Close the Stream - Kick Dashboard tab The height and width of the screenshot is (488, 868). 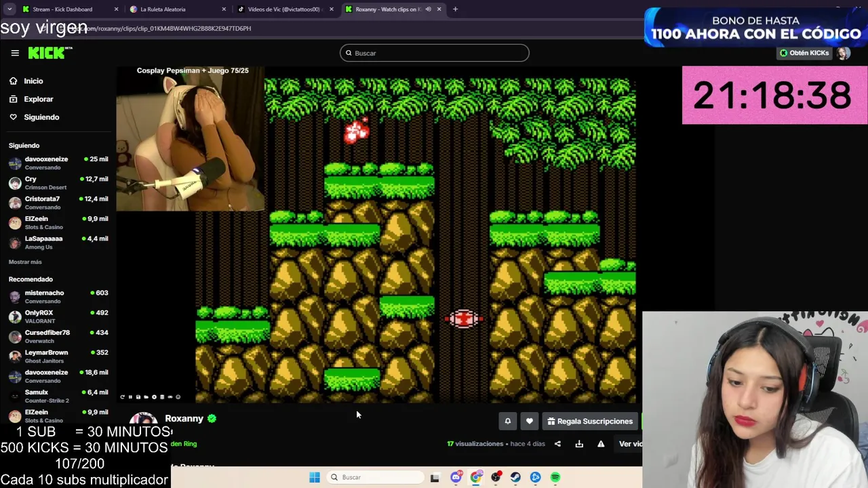pyautogui.click(x=117, y=9)
